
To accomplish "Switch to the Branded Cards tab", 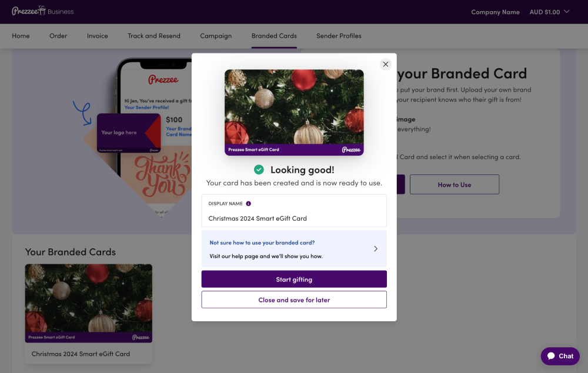I will tap(274, 36).
